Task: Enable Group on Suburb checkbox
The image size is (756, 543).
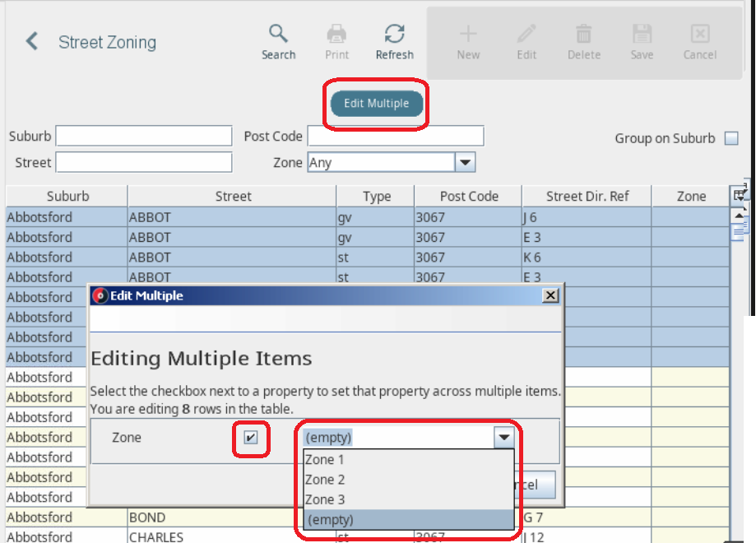Action: pyautogui.click(x=731, y=138)
